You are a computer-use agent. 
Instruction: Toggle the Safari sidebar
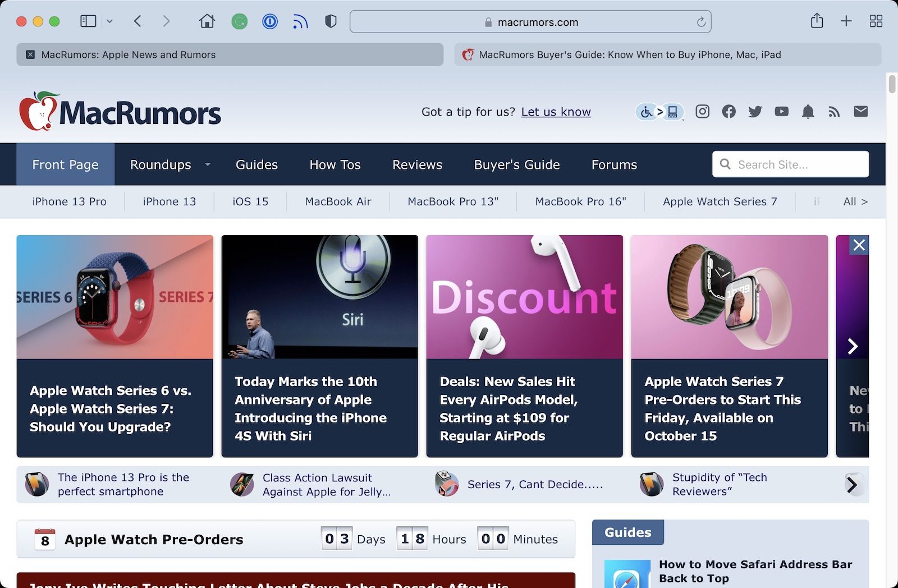click(88, 21)
